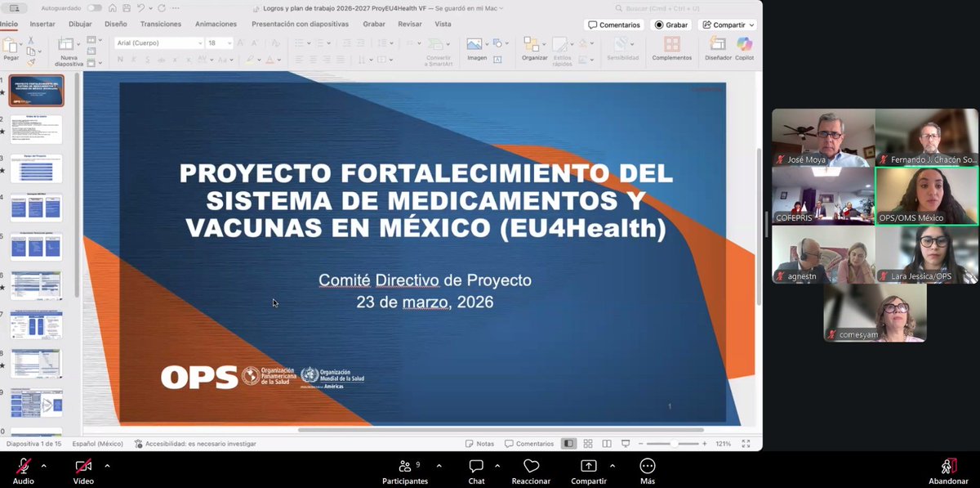The height and width of the screenshot is (488, 980).
Task: Switch to slide sorter view icon
Action: pos(587,444)
